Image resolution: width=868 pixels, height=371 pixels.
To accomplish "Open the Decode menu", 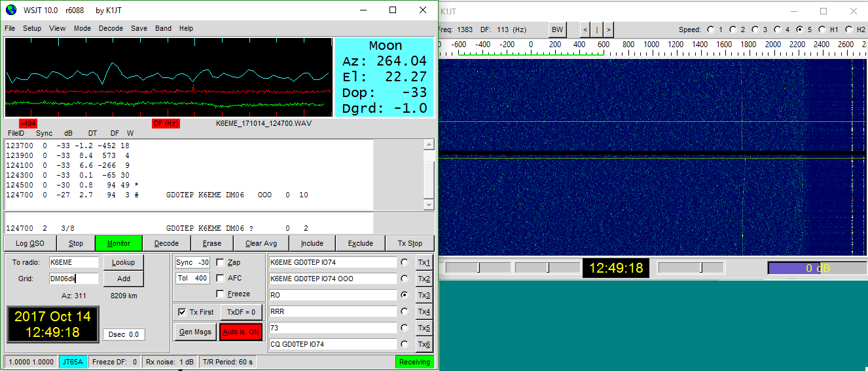I will click(x=111, y=28).
